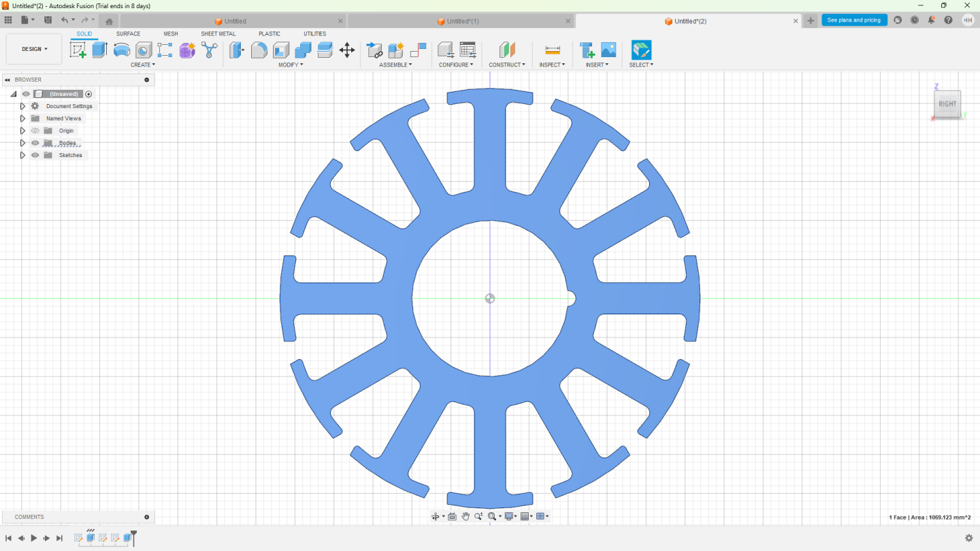The width and height of the screenshot is (980, 551).
Task: Click the timeline end marker
Action: 134,537
